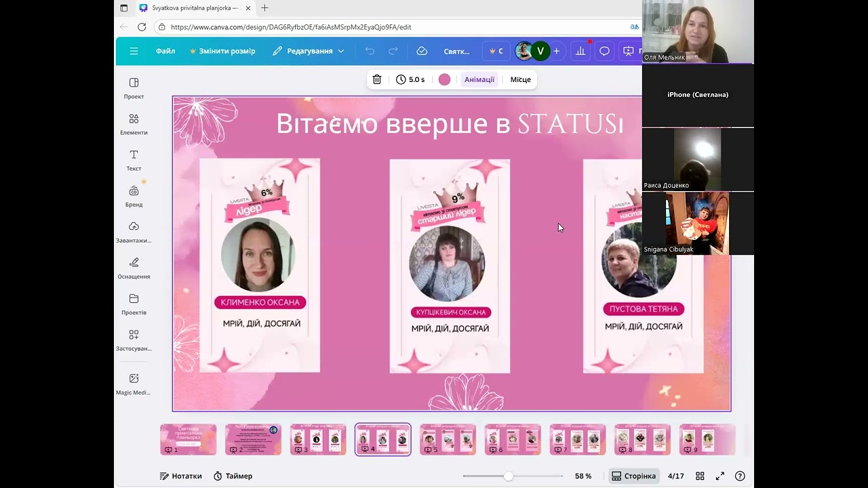Screen dimensions: 868x488
Task: Click the 4/17 page counter
Action: click(676, 476)
